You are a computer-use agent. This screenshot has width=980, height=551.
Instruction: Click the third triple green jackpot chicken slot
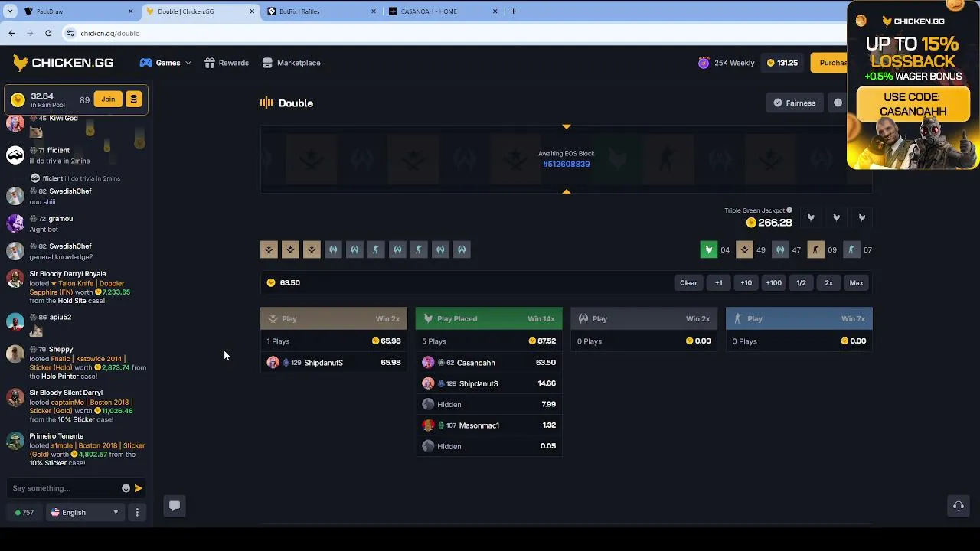pyautogui.click(x=861, y=218)
